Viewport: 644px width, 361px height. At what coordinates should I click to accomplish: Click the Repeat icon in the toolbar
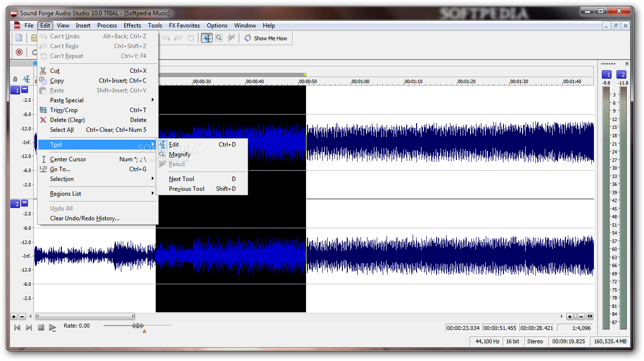click(x=191, y=38)
